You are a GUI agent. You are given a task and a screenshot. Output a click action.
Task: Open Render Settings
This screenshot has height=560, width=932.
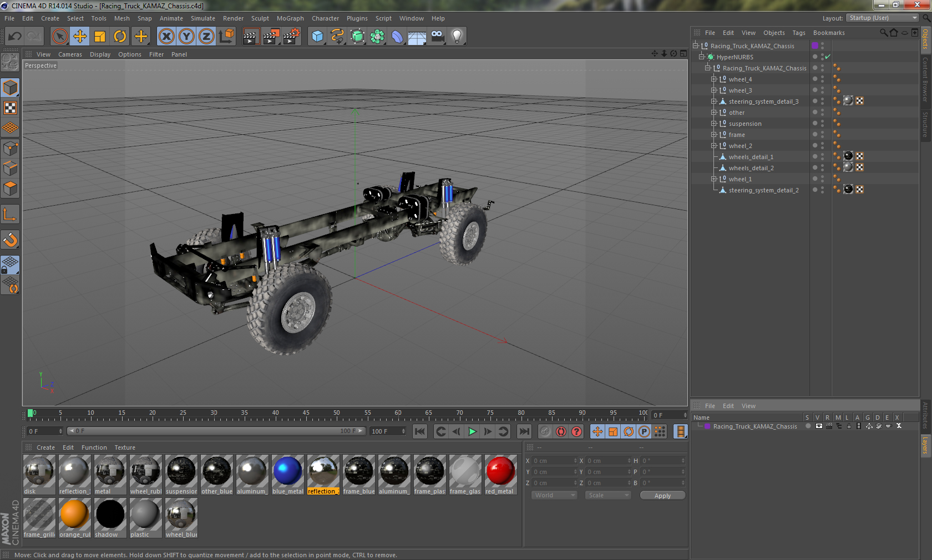point(292,37)
